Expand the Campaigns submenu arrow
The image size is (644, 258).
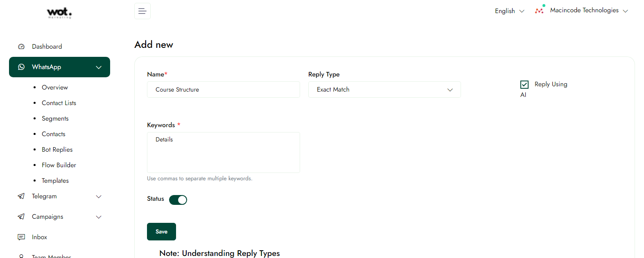click(99, 217)
